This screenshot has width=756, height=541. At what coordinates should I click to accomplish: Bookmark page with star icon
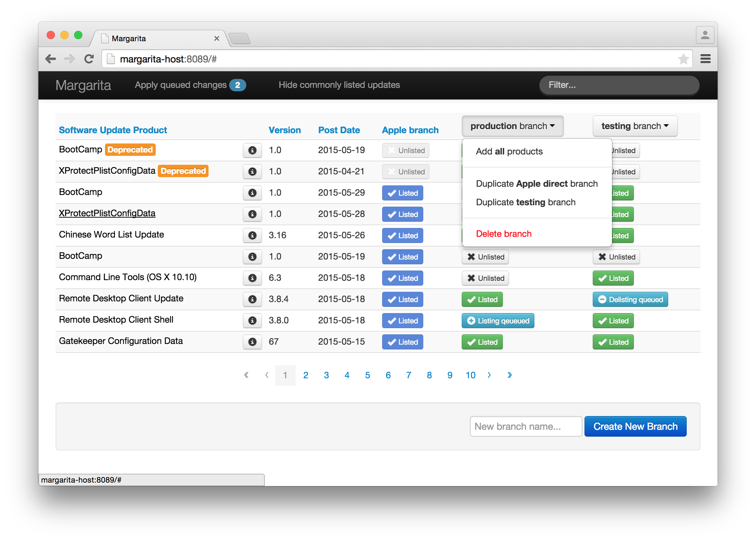tap(683, 59)
